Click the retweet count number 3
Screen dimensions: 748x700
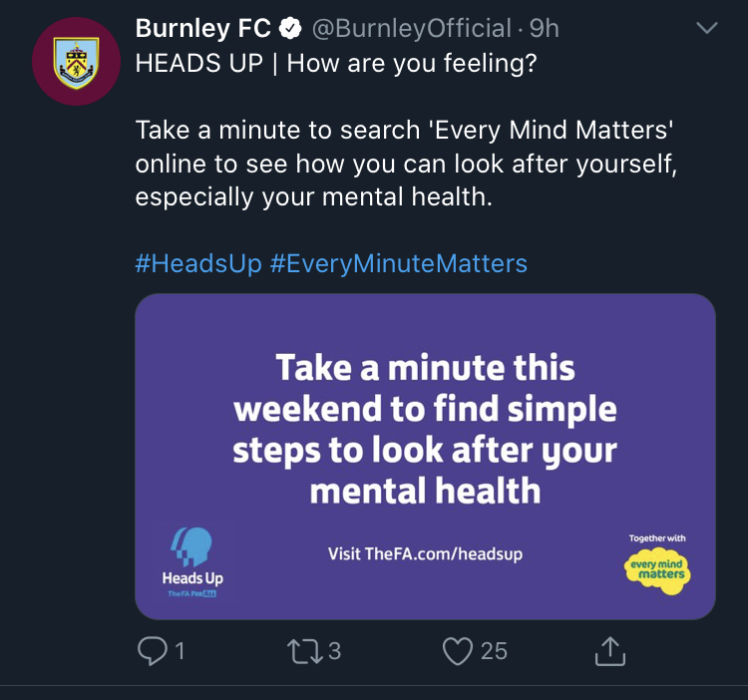[334, 651]
